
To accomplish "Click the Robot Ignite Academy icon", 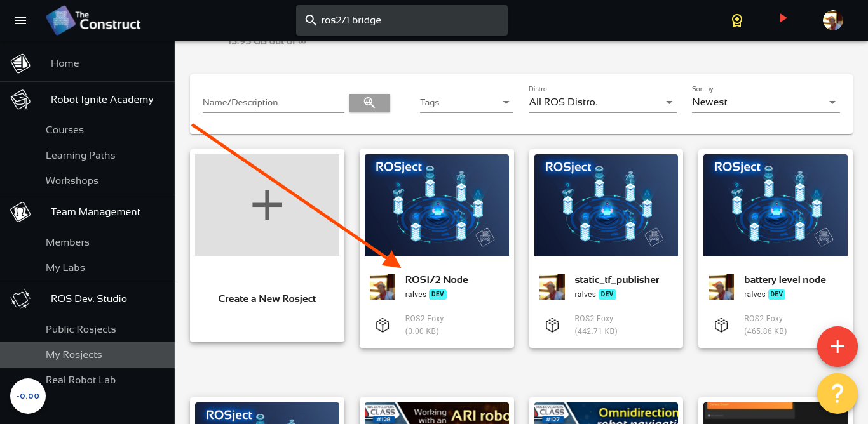I will (20, 100).
